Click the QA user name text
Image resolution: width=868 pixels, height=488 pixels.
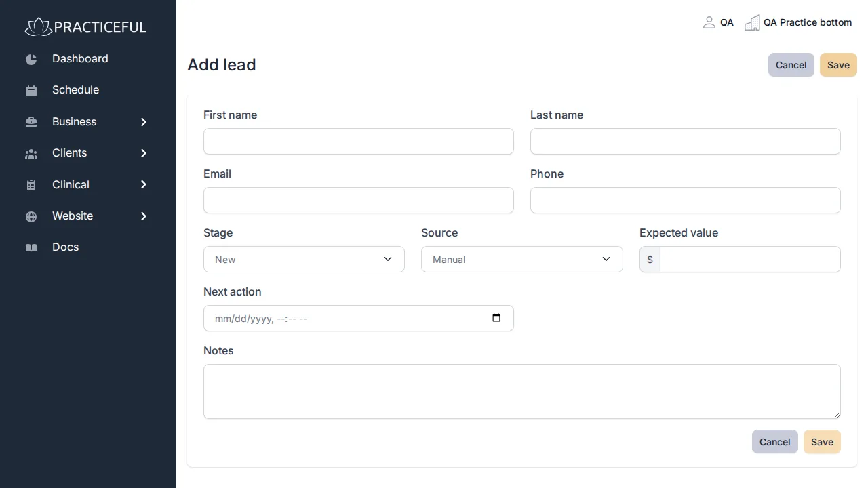click(x=727, y=22)
